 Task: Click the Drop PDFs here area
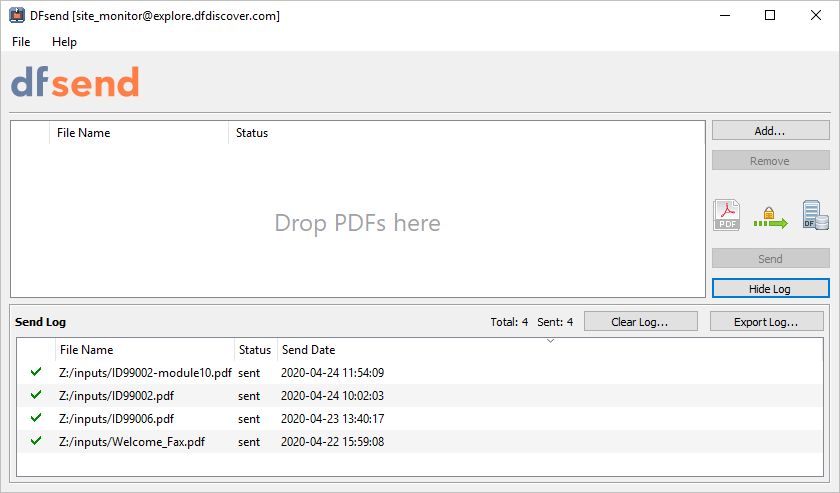(x=357, y=223)
